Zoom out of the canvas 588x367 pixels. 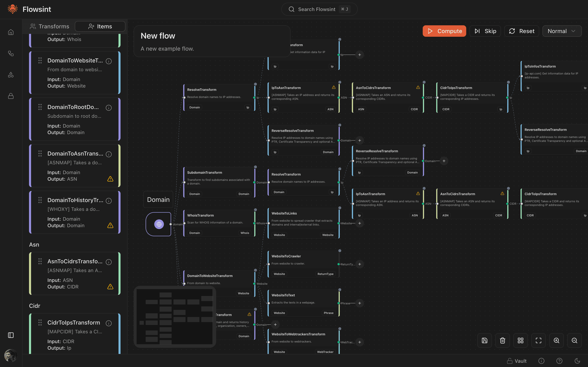(x=574, y=340)
